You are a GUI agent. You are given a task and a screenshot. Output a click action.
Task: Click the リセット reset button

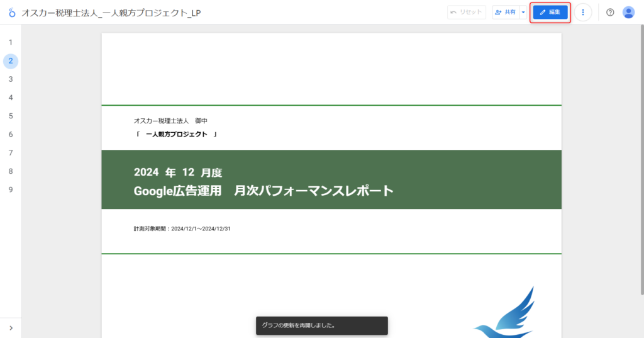click(x=466, y=13)
